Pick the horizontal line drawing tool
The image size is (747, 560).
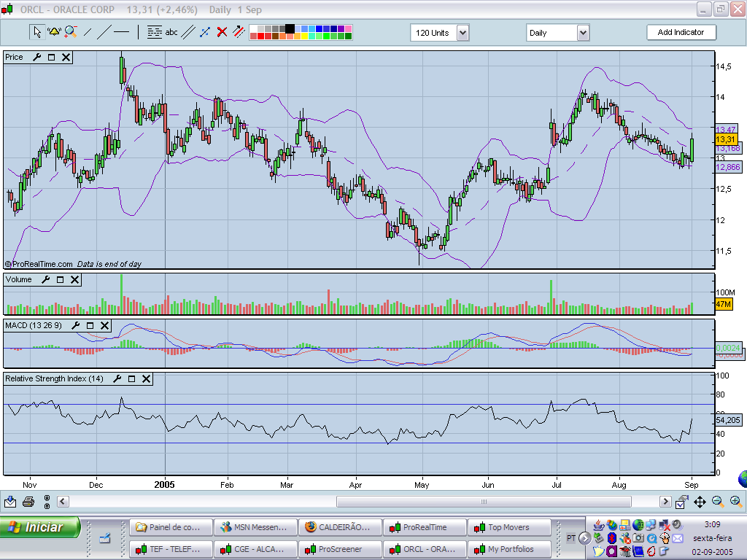[121, 32]
